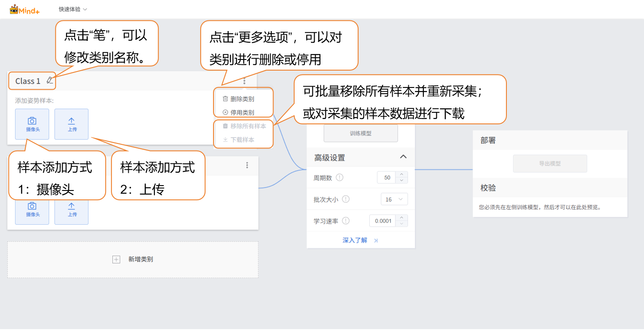Select 停用类别 from the options menu
The height and width of the screenshot is (333, 644).
[242, 113]
